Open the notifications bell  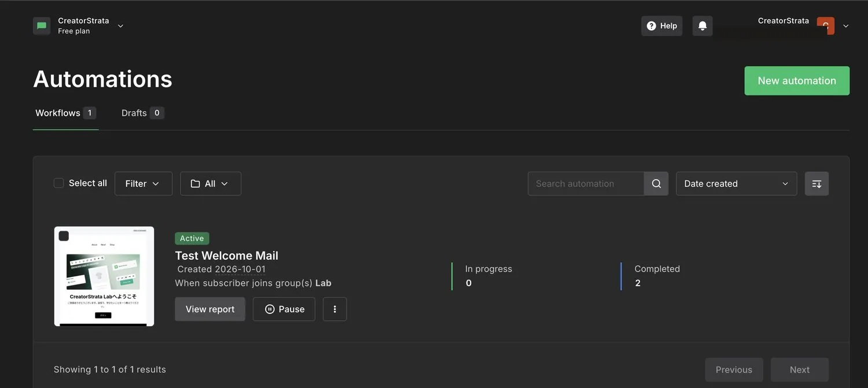click(x=703, y=26)
